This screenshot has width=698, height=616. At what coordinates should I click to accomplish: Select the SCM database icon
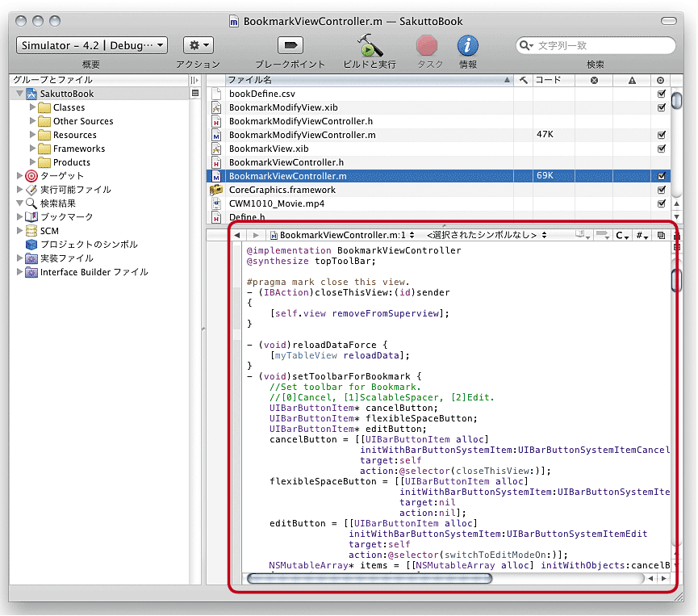(x=31, y=231)
